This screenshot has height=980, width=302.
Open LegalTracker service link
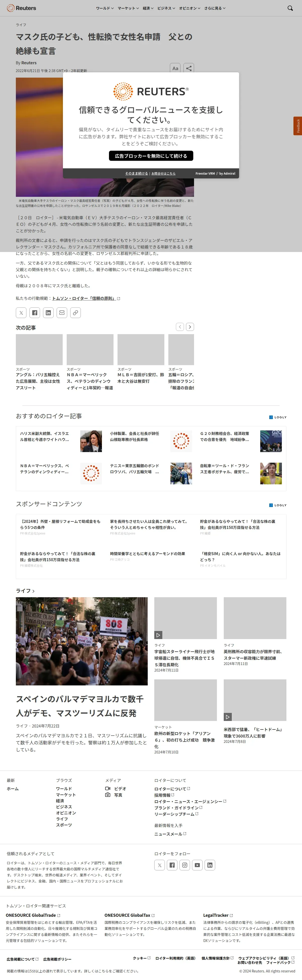coord(218,915)
